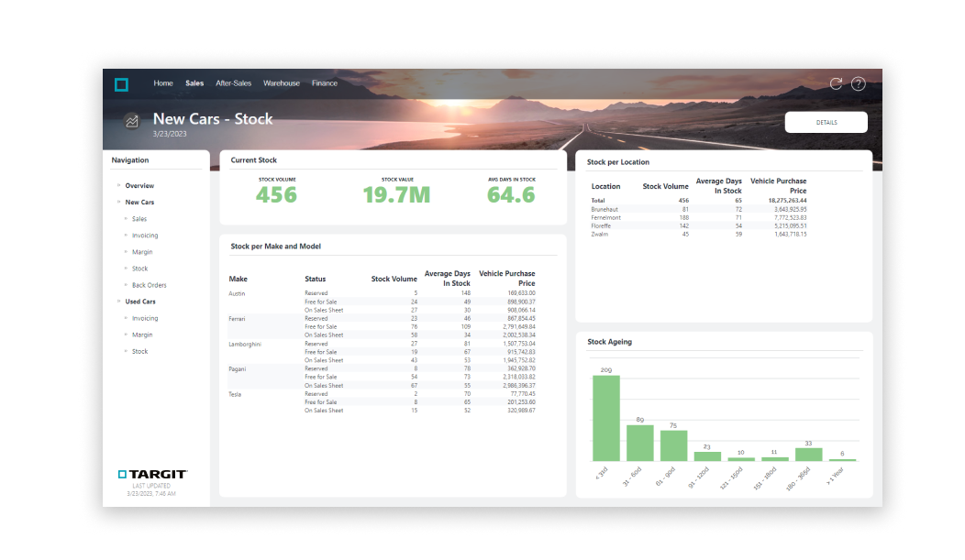The image size is (965, 560).
Task: Open Invoicing under New Cars navigation
Action: tap(145, 236)
